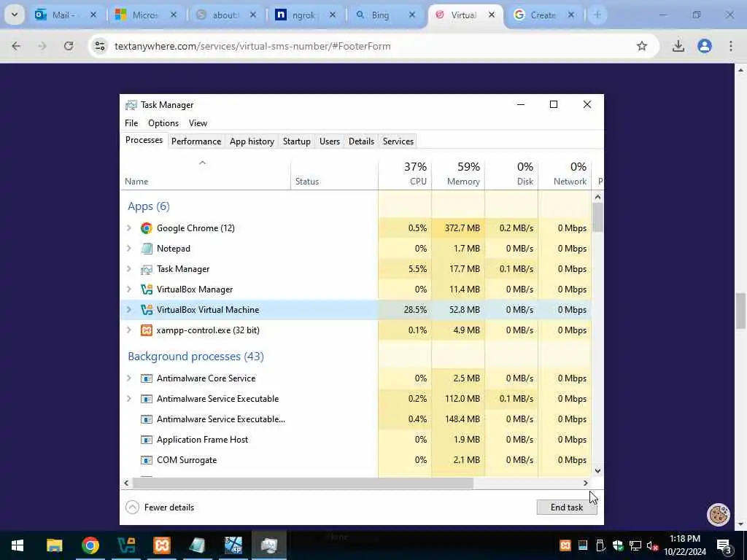Click the Antimalware Core Service icon
Viewport: 747px width, 560px height.
pyautogui.click(x=146, y=378)
